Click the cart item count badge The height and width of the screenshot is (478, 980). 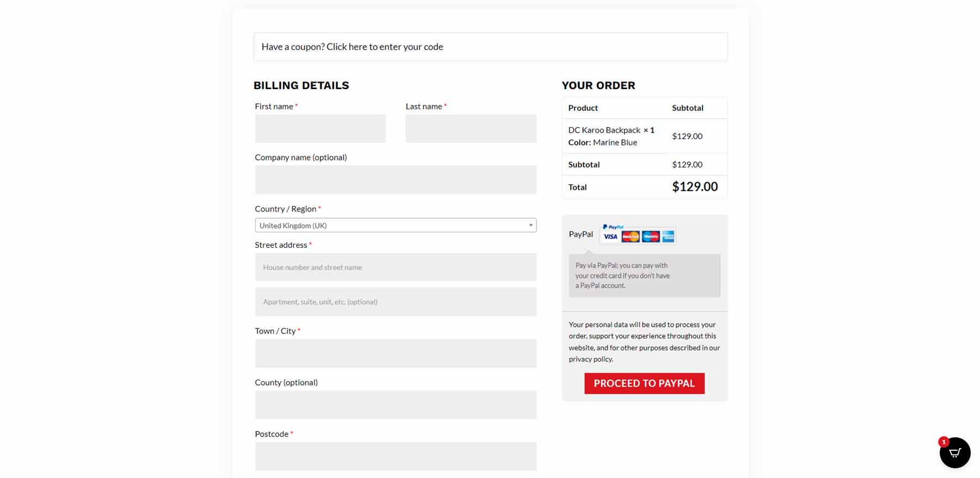944,442
